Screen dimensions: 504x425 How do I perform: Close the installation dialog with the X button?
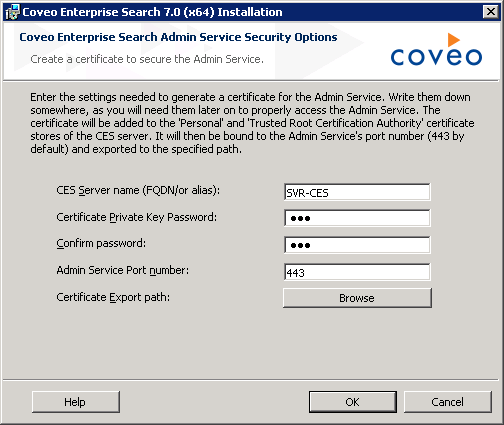click(490, 12)
